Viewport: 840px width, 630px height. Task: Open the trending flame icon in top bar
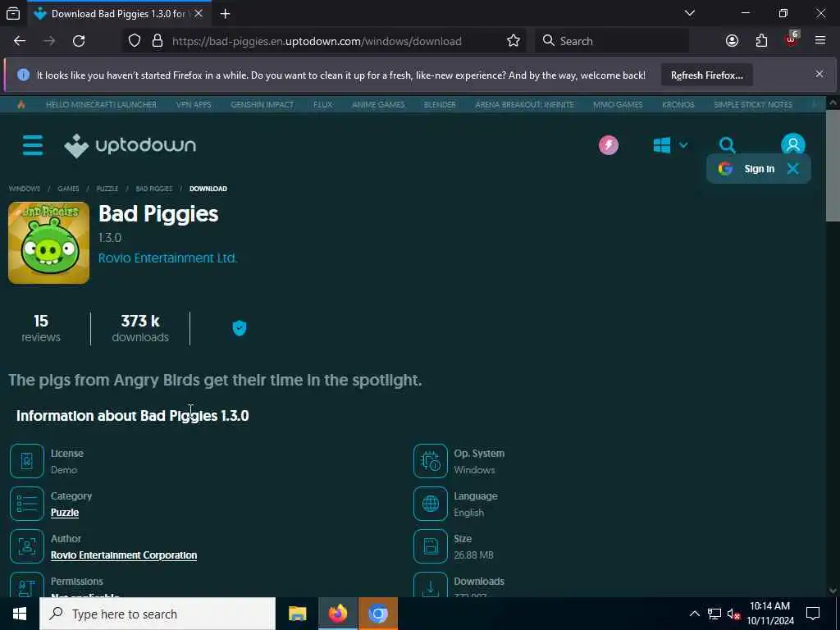point(21,104)
